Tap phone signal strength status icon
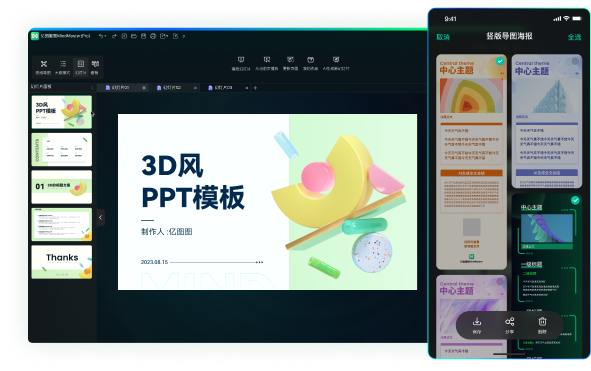 557,18
